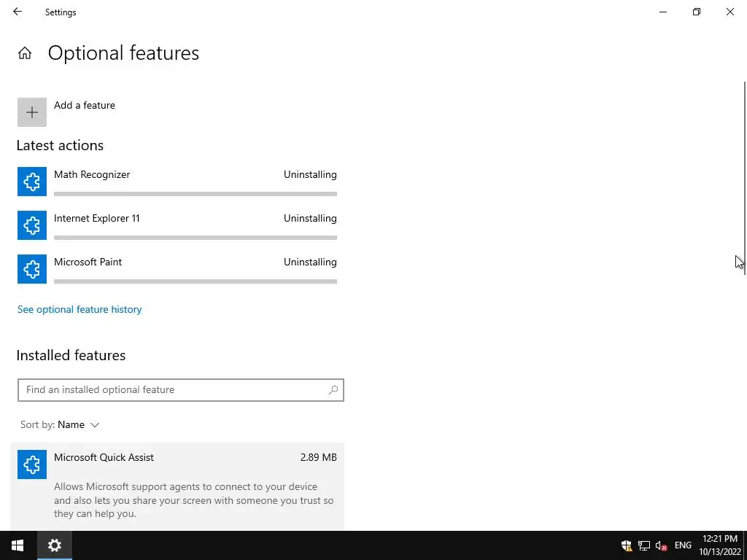Click the Latest actions heading
This screenshot has width=747, height=560.
click(x=60, y=146)
